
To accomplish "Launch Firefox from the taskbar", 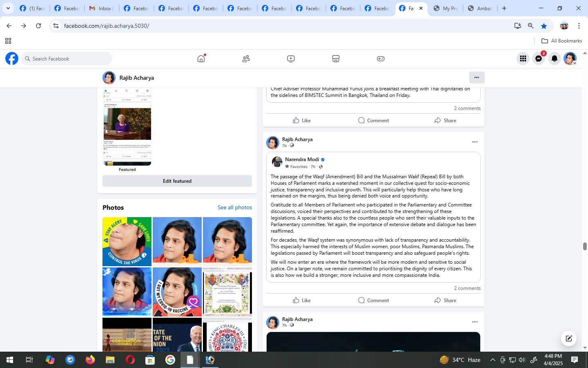I will (90, 360).
